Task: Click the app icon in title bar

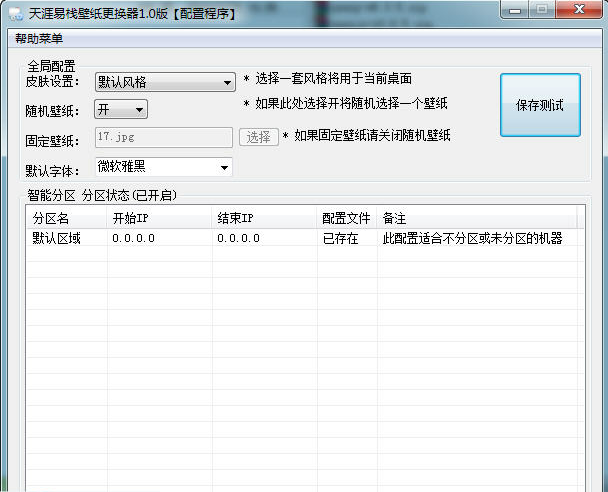Action: pos(16,14)
